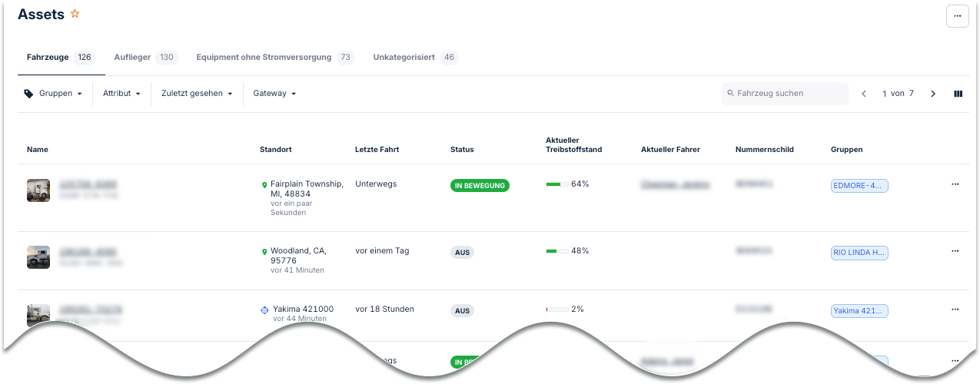The image size is (980, 384).
Task: Go to the previous page arrow
Action: (x=864, y=94)
